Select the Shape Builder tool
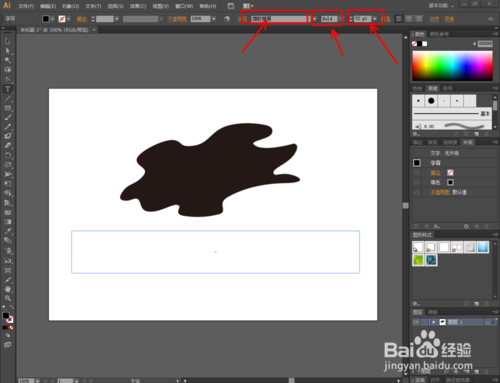The height and width of the screenshot is (383, 500). point(8,193)
